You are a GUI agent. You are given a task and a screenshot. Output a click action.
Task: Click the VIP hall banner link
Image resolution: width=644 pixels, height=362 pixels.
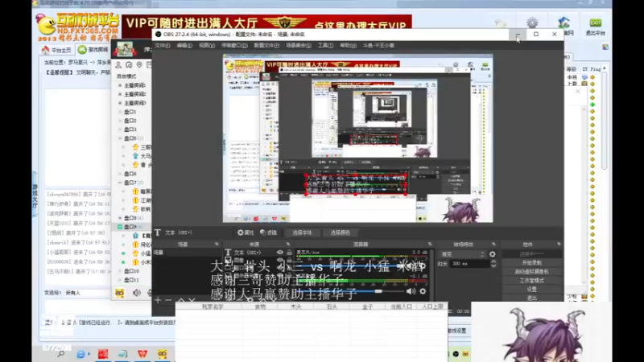[x=267, y=23]
